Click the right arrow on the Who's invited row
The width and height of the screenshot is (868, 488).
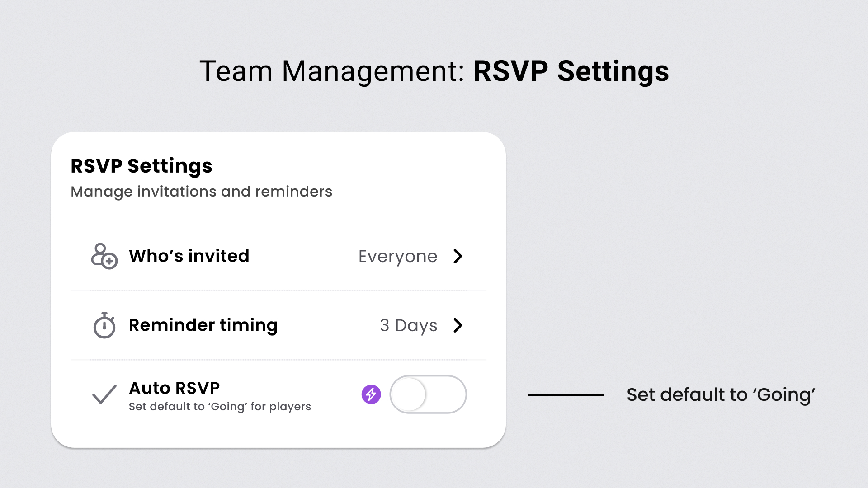pos(458,256)
